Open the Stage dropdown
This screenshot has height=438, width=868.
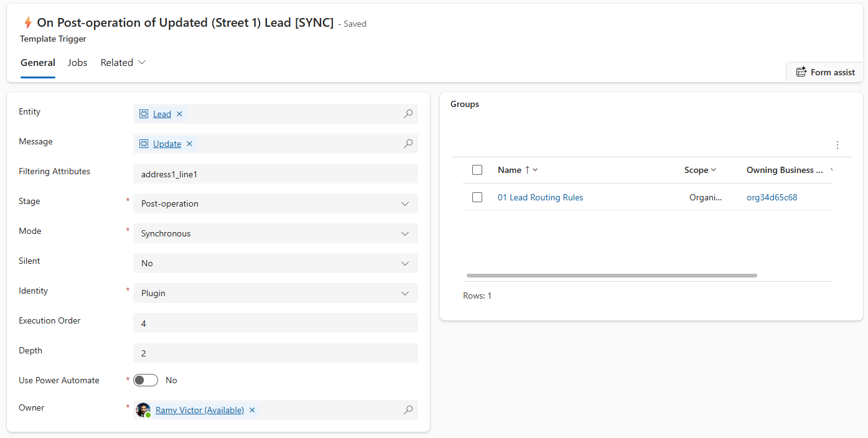pyautogui.click(x=275, y=203)
